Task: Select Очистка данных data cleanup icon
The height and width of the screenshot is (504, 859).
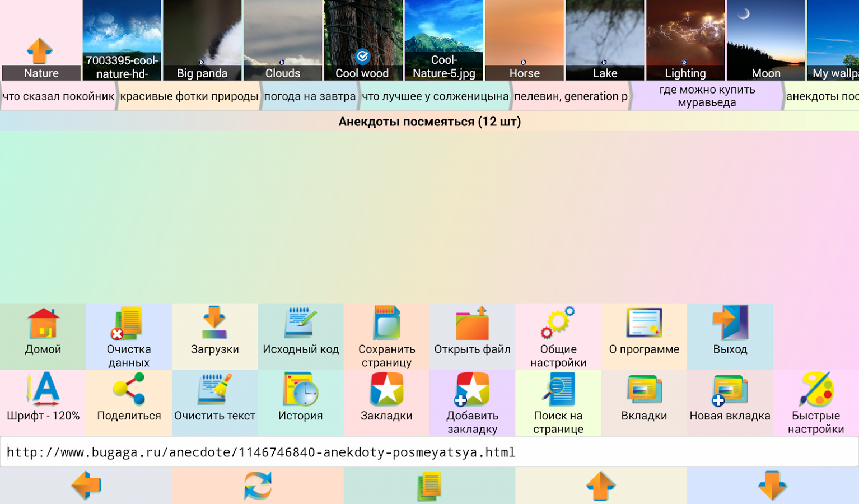Action: [x=129, y=336]
